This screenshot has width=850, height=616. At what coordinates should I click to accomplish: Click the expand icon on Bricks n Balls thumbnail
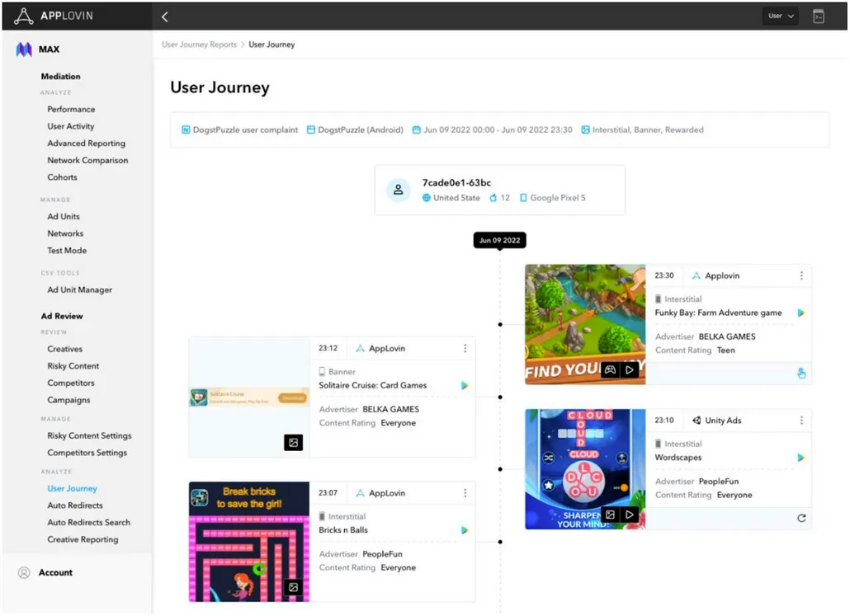(x=293, y=588)
